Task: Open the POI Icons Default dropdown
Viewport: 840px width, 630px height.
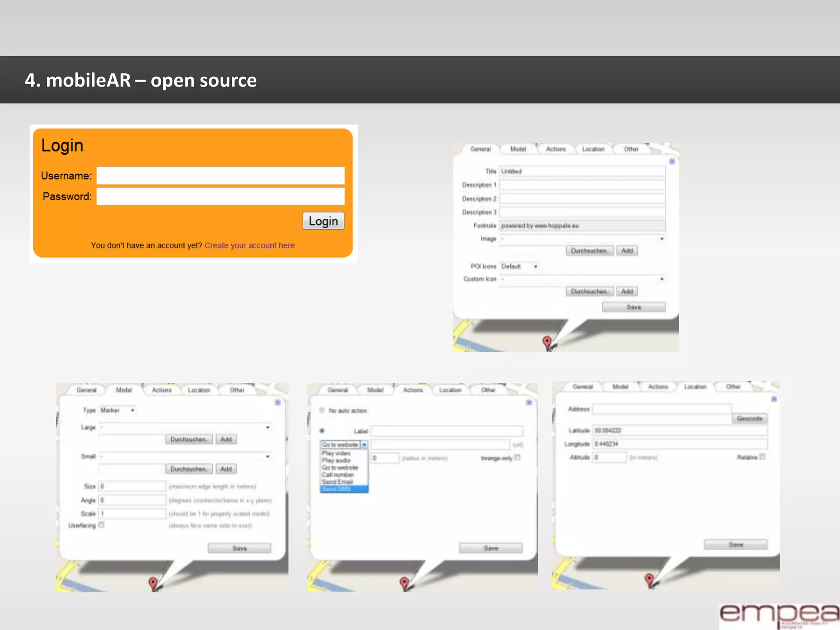Action: (x=519, y=267)
